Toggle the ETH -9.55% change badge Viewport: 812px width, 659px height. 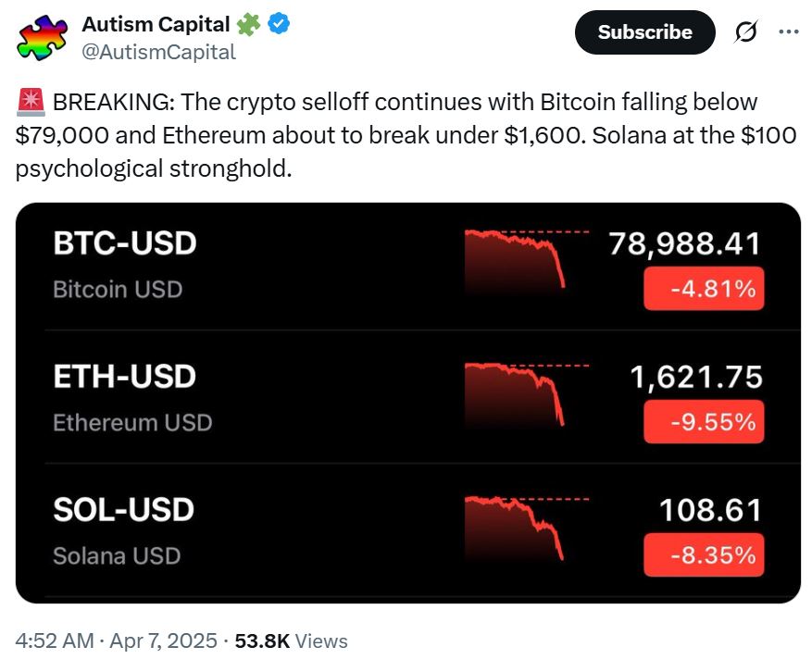pos(704,422)
